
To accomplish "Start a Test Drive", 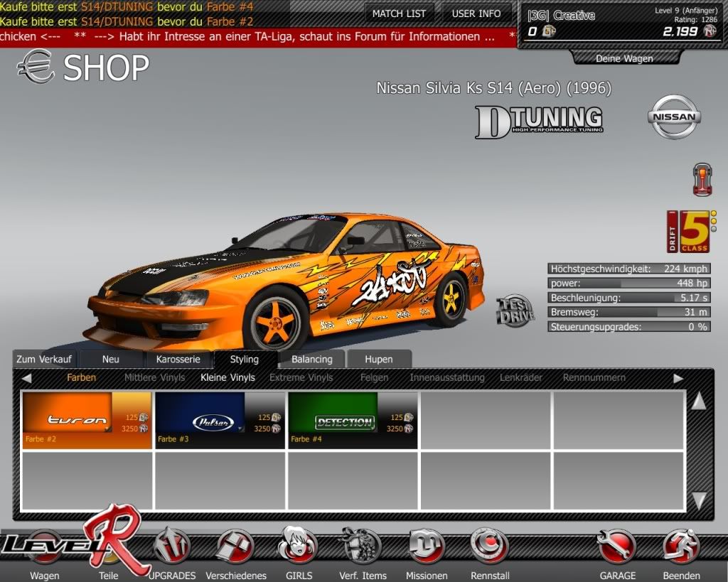I will 515,311.
